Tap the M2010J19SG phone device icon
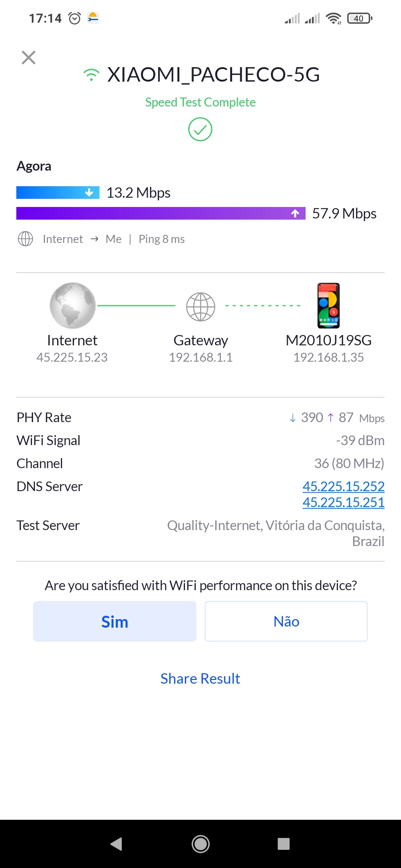The image size is (401, 868). pos(329,306)
